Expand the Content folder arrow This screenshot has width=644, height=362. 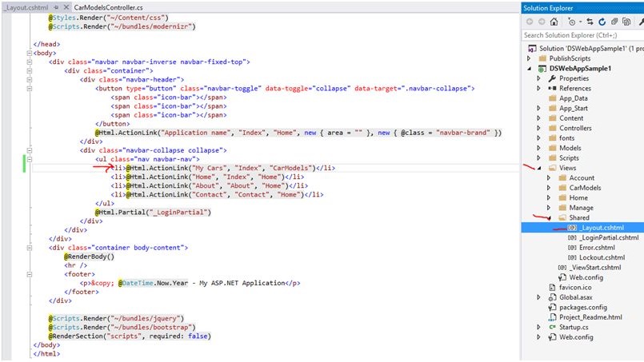coord(539,118)
